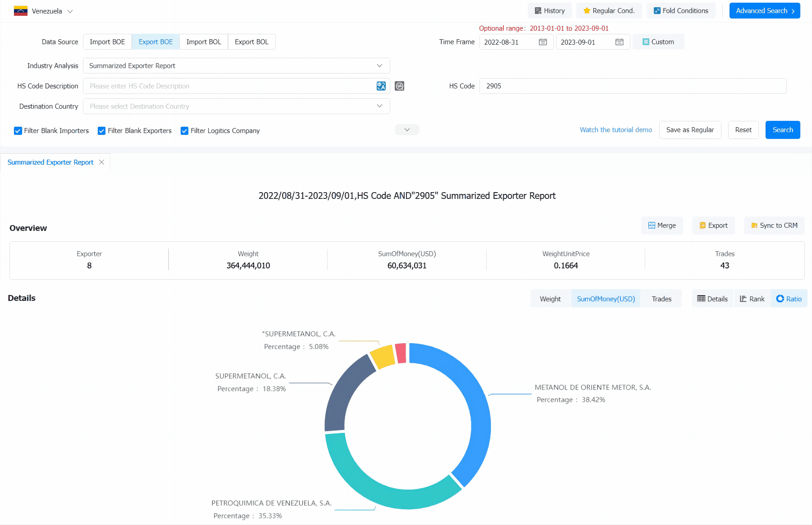
Task: Open start date calendar icon
Action: pyautogui.click(x=543, y=42)
